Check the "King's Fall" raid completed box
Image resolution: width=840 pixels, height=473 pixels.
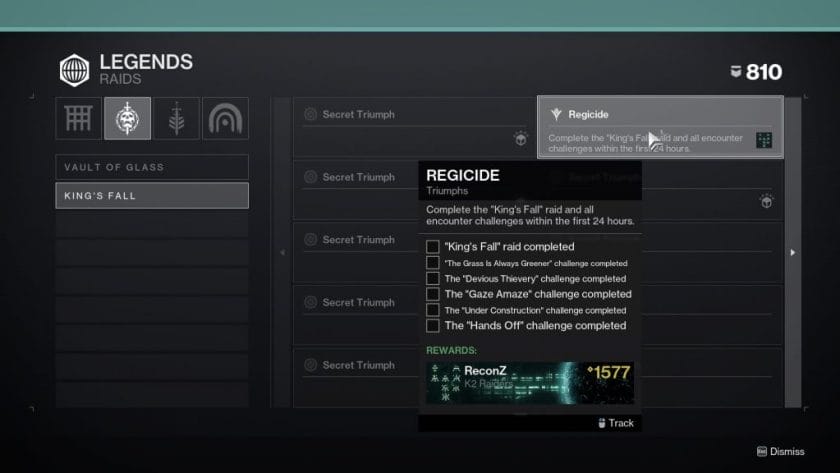pos(433,247)
